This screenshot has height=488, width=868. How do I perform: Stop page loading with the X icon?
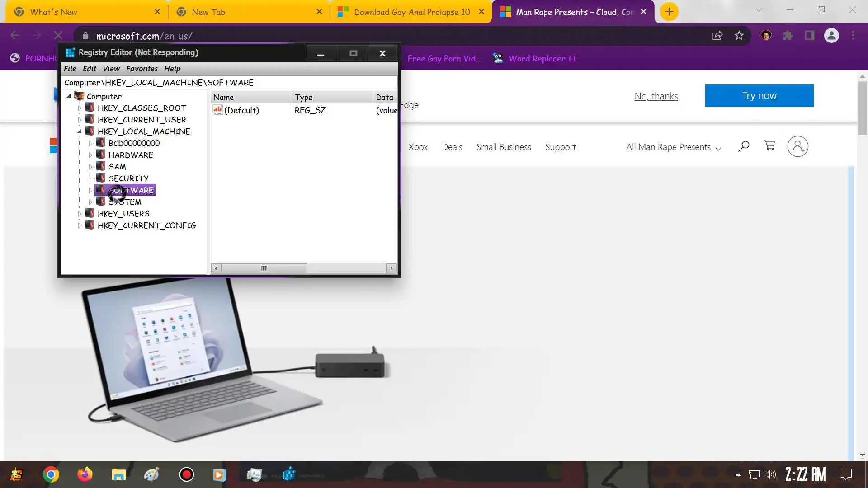pos(58,36)
